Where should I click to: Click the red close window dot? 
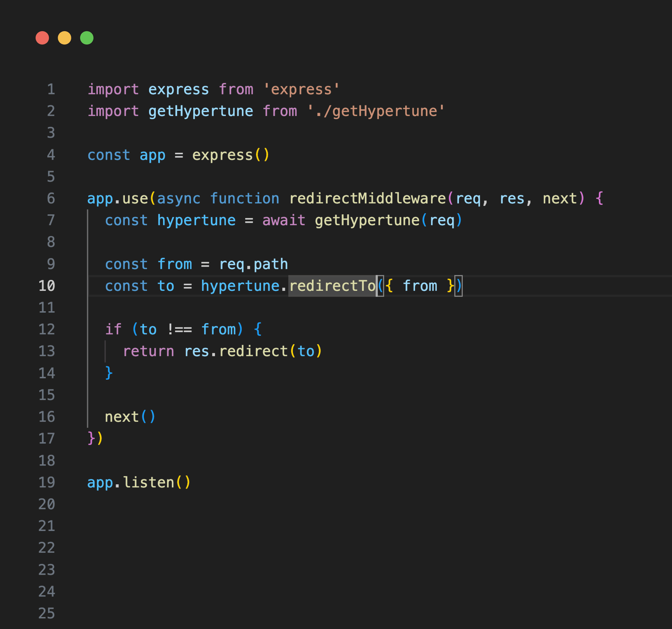42,38
